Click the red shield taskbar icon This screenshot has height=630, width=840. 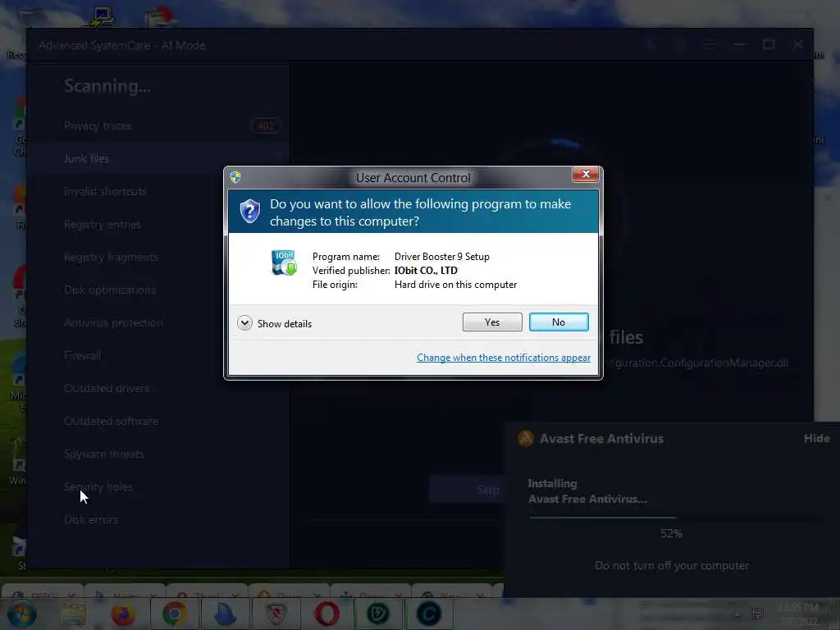(276, 614)
